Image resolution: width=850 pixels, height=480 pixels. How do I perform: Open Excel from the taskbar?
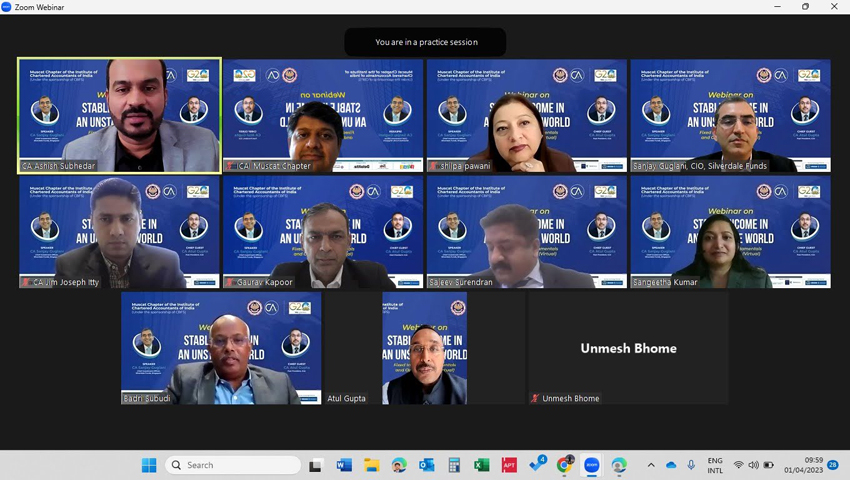click(x=482, y=465)
